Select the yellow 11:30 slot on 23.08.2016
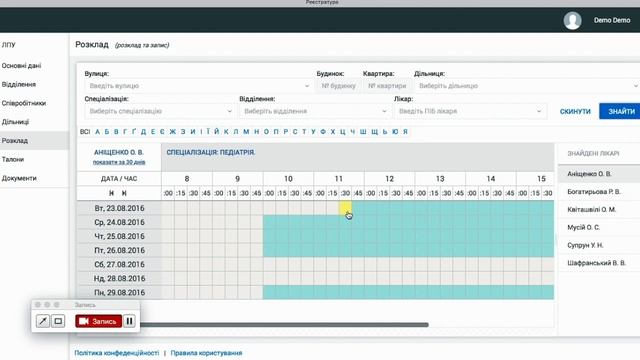The height and width of the screenshot is (360, 640). point(345,208)
